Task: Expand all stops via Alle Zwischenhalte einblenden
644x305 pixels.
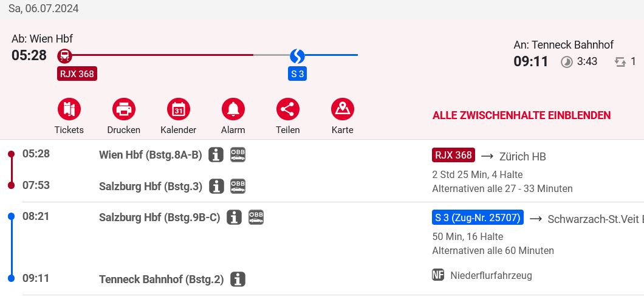Action: (521, 115)
